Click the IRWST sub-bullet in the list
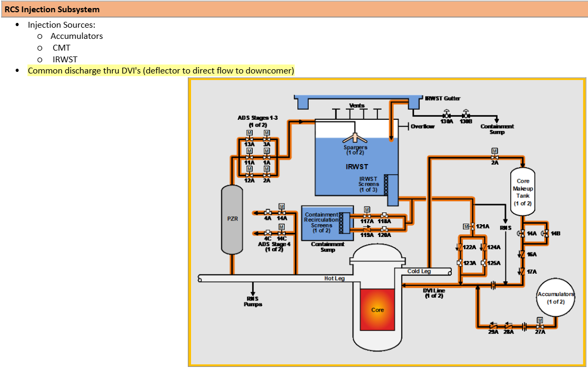The height and width of the screenshot is (368, 588). point(65,59)
